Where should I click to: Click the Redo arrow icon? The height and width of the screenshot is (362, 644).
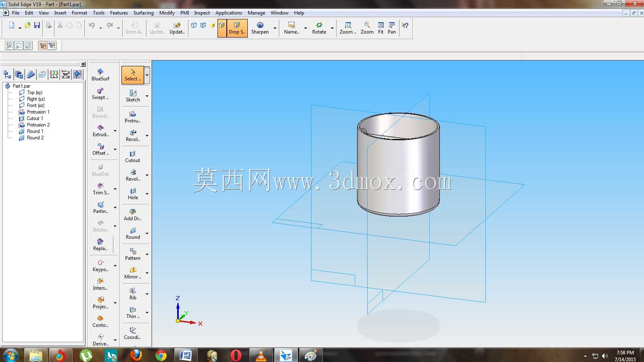pos(110,25)
